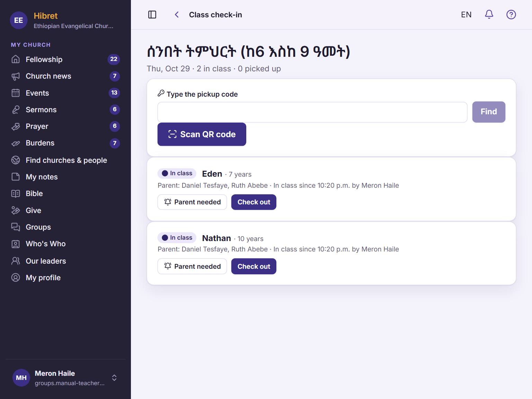Viewport: 532px width, 399px height.
Task: Open Fellowship in the sidebar
Action: [x=65, y=59]
